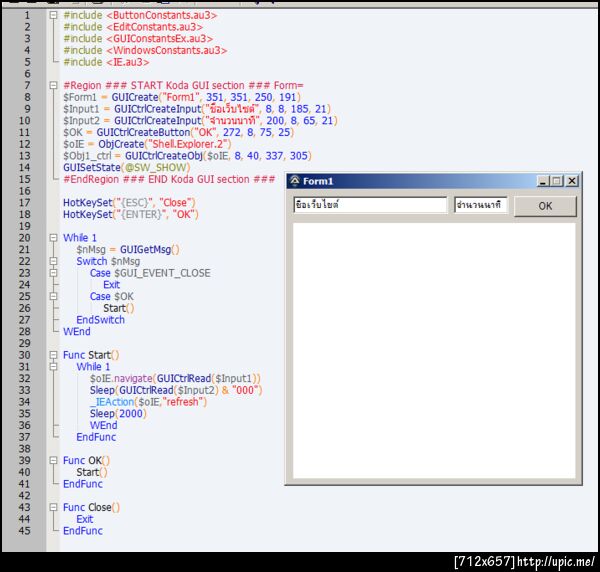
Task: Click line number 29 in the margin
Action: point(24,343)
